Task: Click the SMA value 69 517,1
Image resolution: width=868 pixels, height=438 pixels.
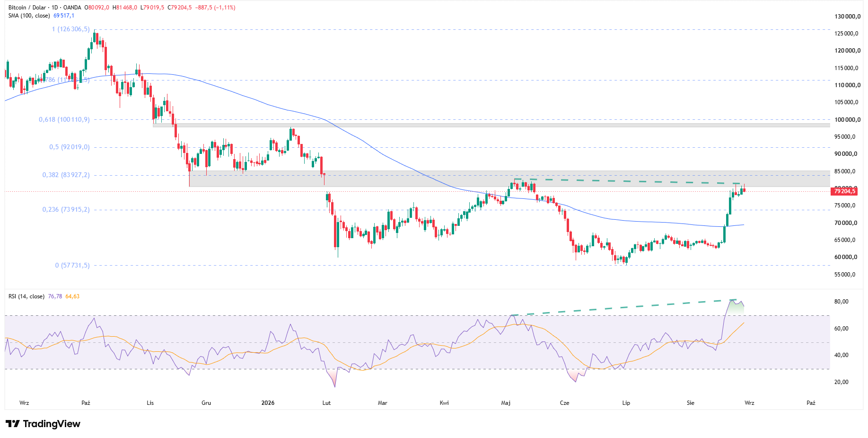Action: point(64,16)
